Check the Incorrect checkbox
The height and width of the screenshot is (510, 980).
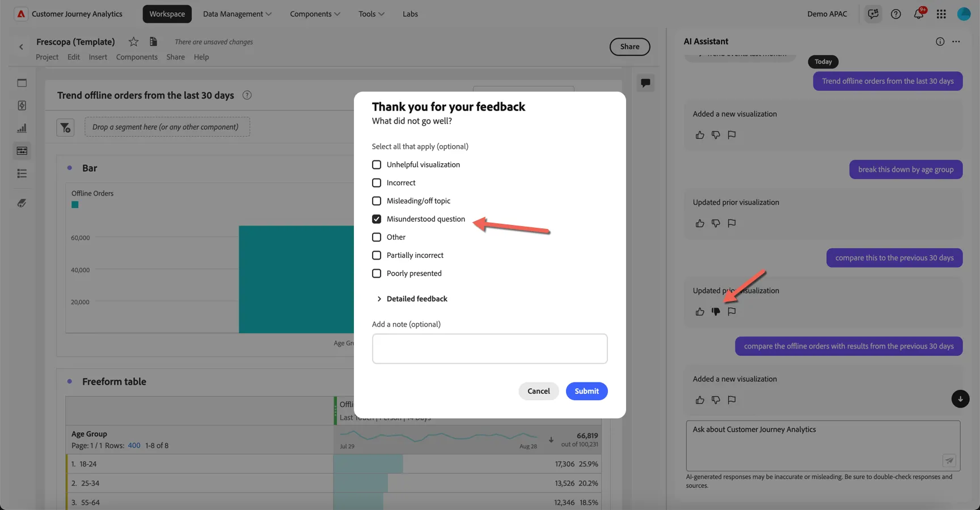(377, 182)
